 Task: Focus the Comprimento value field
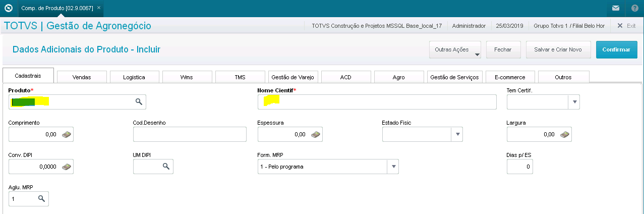[x=41, y=134]
